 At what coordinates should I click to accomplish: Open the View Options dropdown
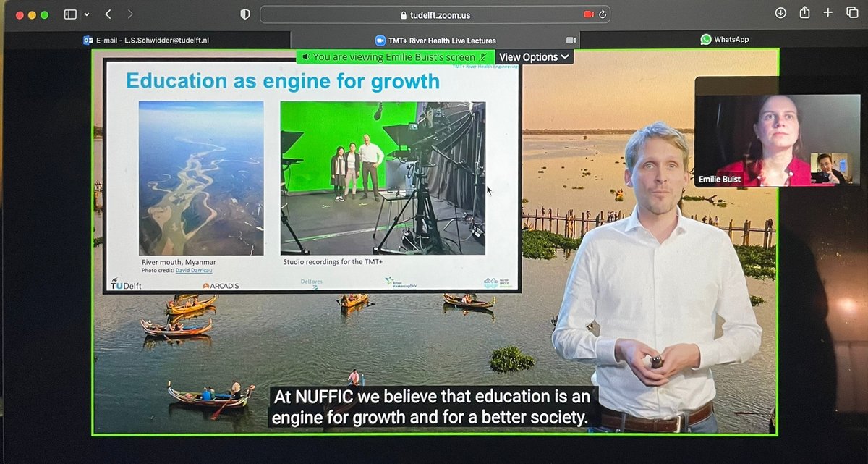click(534, 57)
